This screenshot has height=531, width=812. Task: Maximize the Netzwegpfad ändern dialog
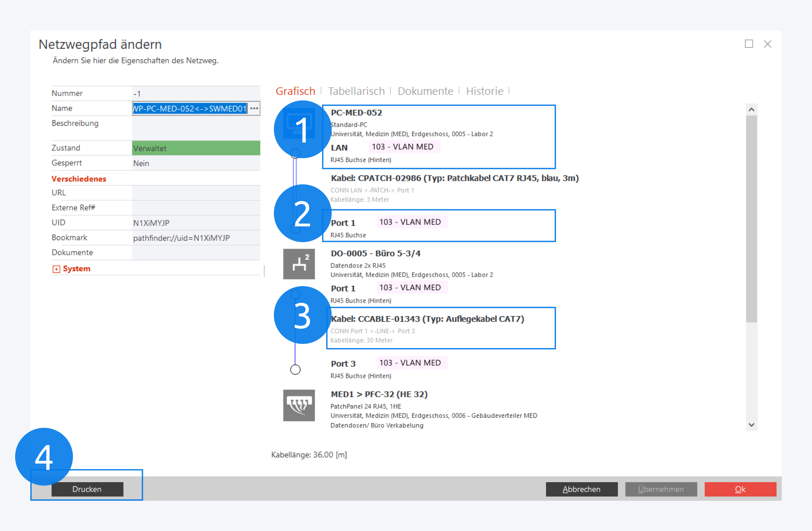click(x=749, y=44)
